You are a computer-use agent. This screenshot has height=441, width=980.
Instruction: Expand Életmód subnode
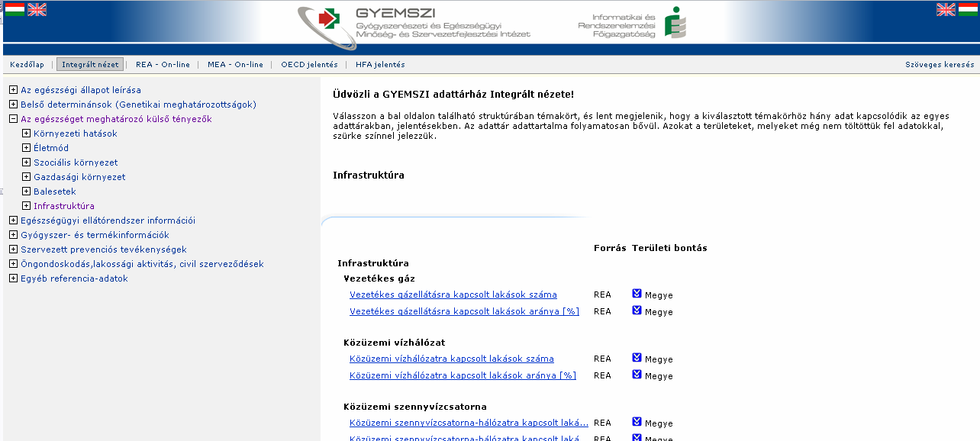pos(27,148)
